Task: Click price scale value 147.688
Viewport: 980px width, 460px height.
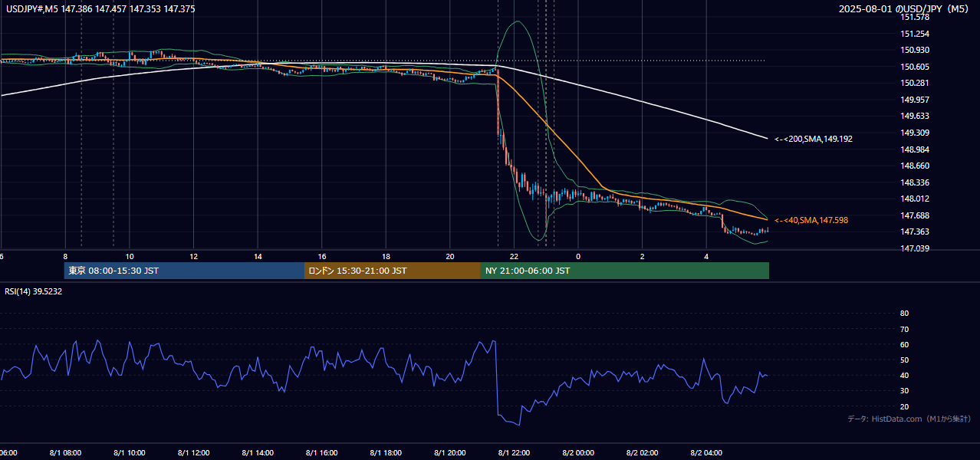Action: pos(915,215)
